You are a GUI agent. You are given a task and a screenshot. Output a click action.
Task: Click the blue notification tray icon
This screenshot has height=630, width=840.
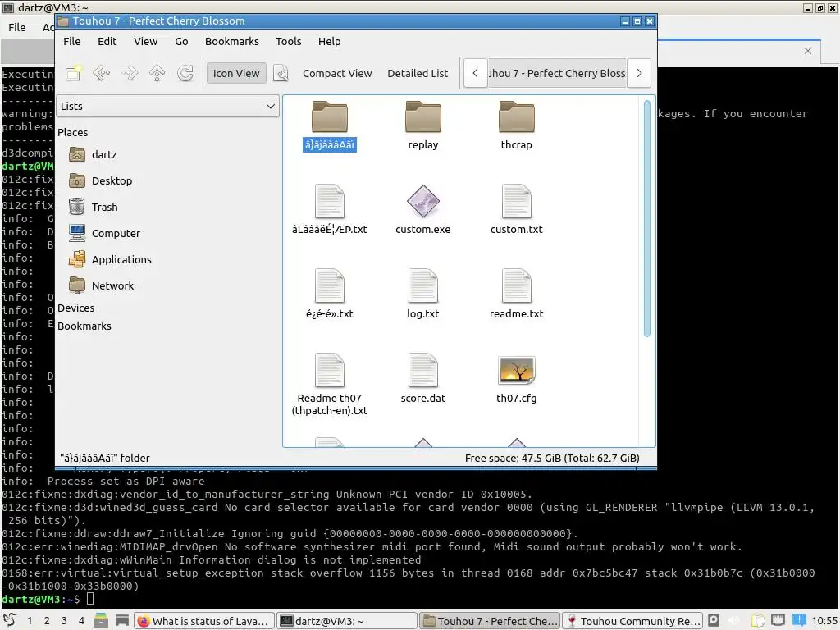coord(799,620)
